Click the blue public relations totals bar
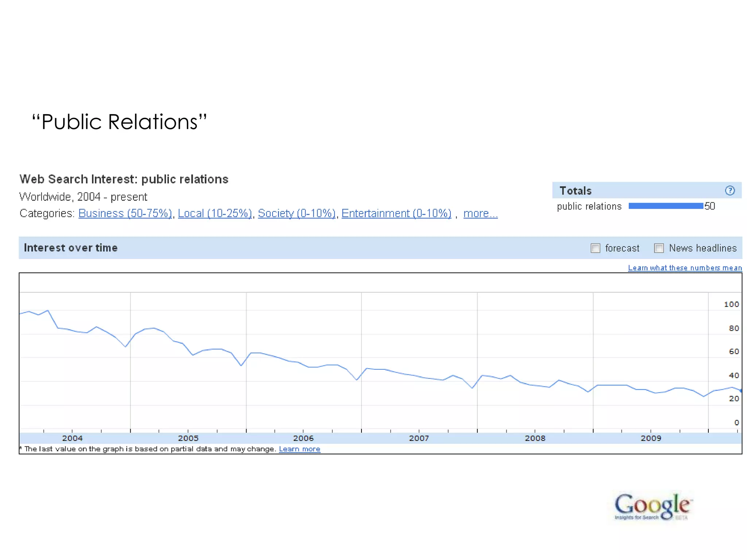The height and width of the screenshot is (560, 747). (666, 206)
